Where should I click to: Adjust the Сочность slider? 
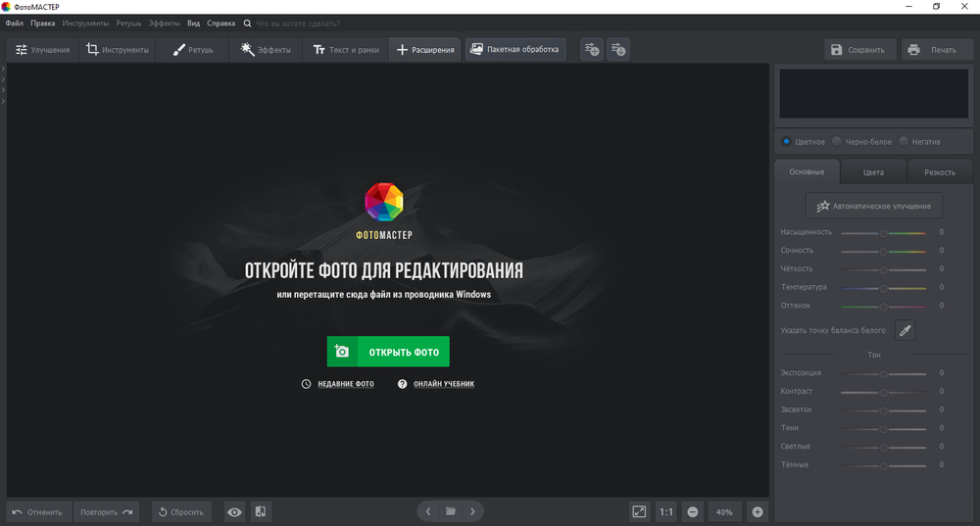pyautogui.click(x=883, y=251)
